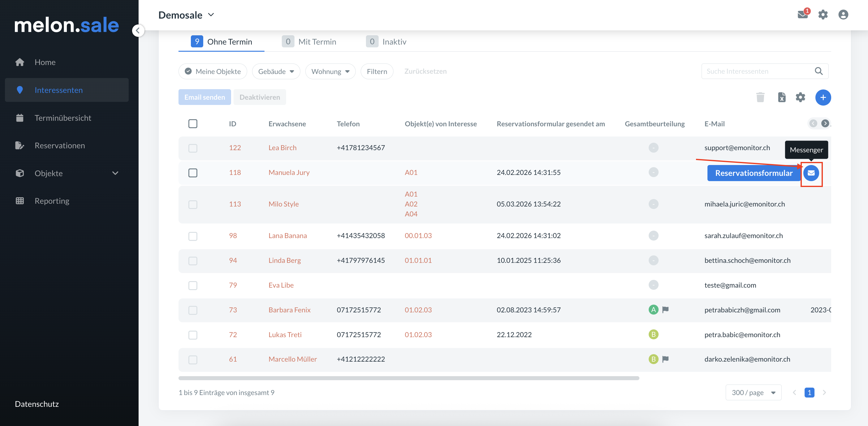
Task: Switch to the Mit Termin tab
Action: [x=309, y=42]
